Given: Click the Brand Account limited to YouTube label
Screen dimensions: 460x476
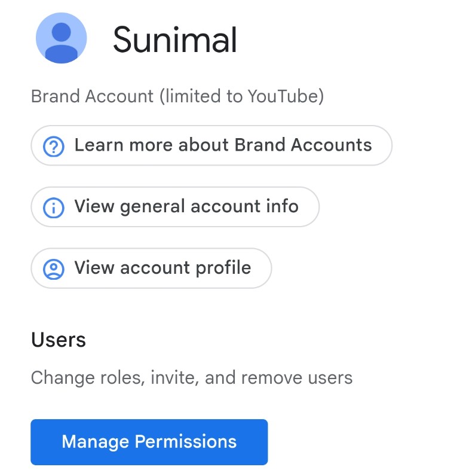Looking at the screenshot, I should [177, 96].
